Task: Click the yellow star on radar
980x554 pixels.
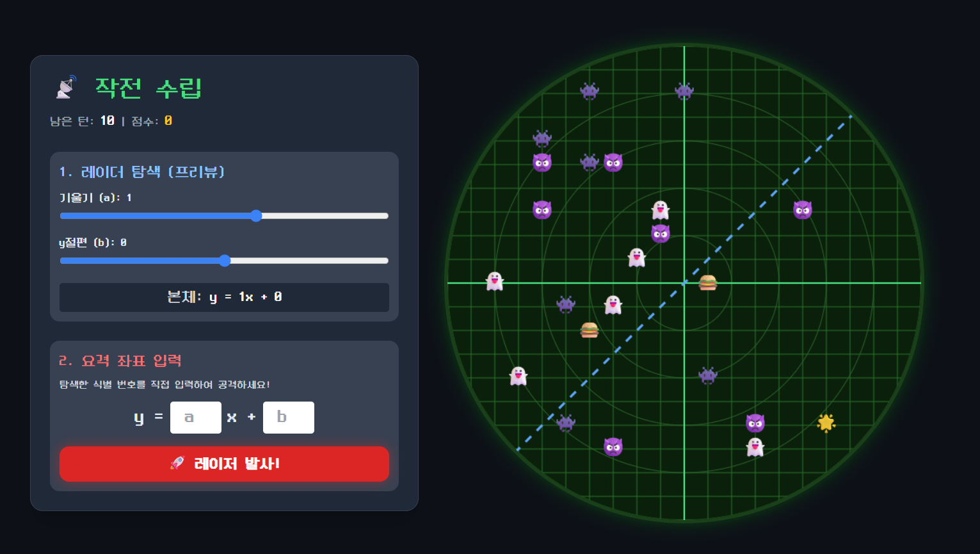Action: pos(826,423)
